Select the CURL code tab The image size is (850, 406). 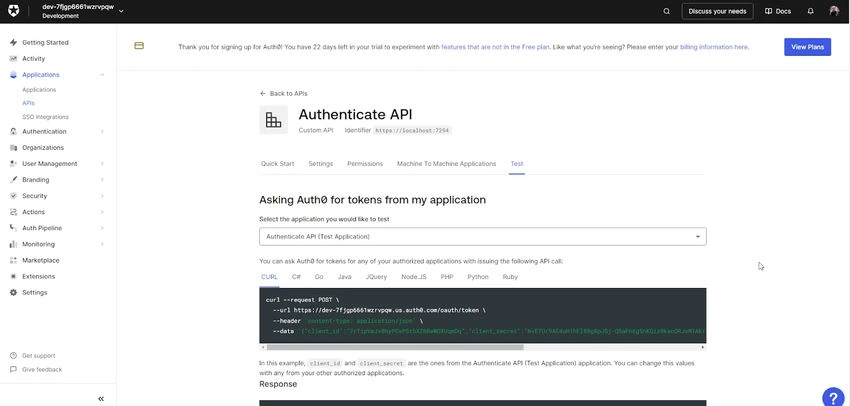269,277
